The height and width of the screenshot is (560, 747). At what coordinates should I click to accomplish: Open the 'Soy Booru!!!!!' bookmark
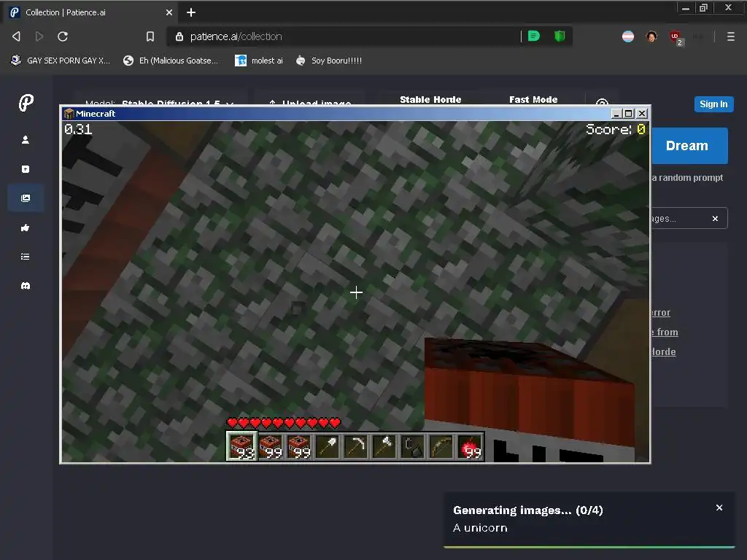329,61
